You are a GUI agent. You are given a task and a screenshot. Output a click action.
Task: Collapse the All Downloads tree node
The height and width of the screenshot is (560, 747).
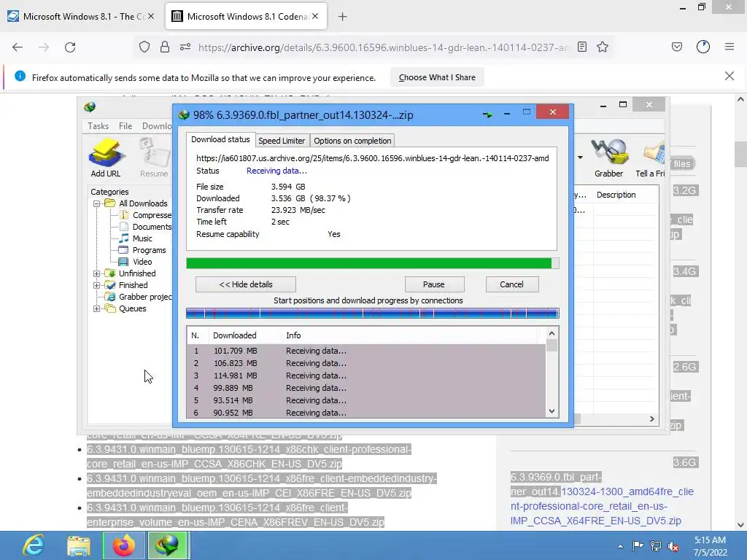tap(97, 204)
